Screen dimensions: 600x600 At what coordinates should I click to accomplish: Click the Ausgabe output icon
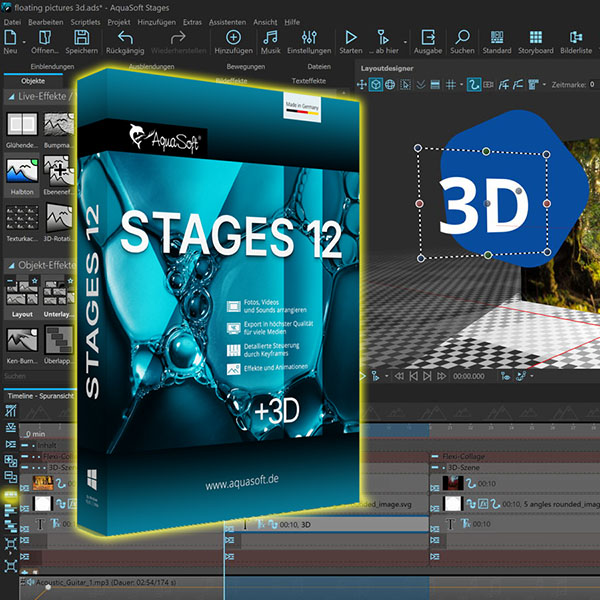point(427,38)
